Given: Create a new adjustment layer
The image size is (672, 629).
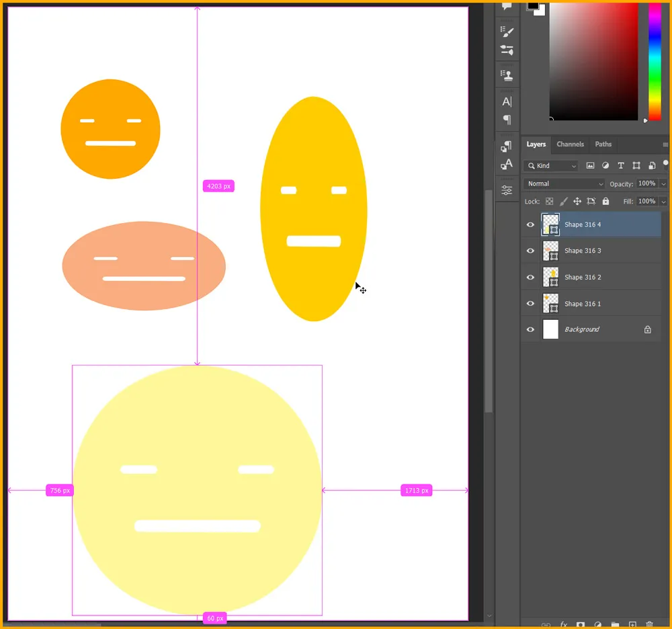Looking at the screenshot, I should click(598, 624).
